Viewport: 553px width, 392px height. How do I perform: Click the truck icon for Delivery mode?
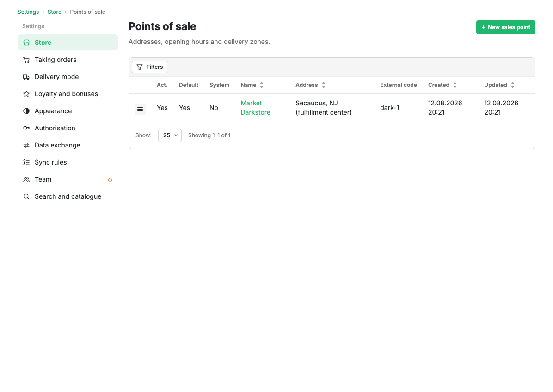click(26, 77)
